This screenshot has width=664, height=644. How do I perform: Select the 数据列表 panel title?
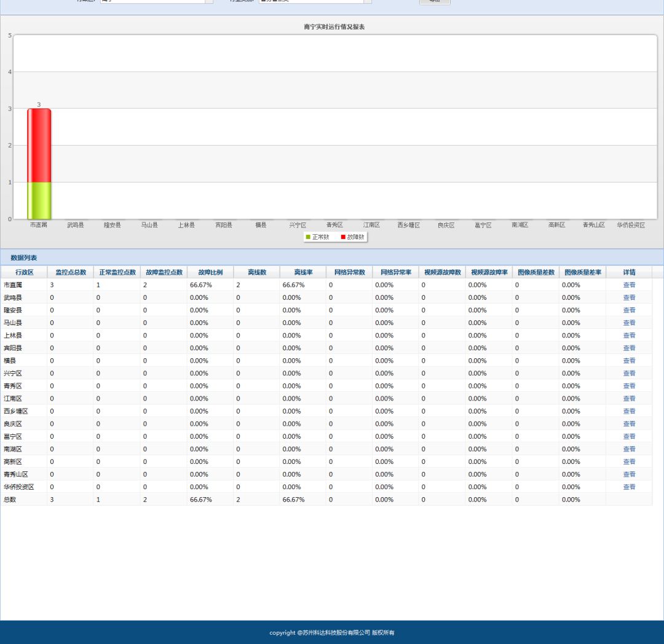tap(24, 257)
